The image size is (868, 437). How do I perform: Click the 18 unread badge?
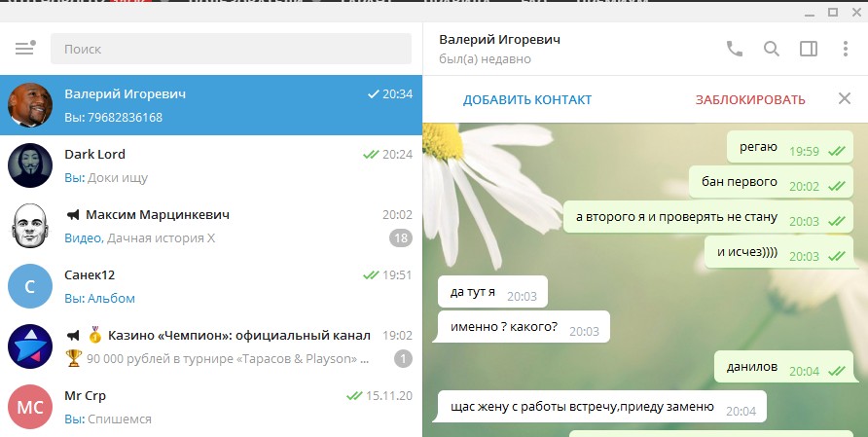tap(401, 238)
